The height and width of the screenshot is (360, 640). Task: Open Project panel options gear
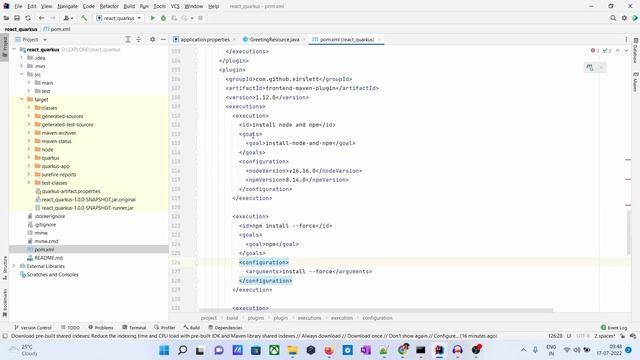[152, 40]
